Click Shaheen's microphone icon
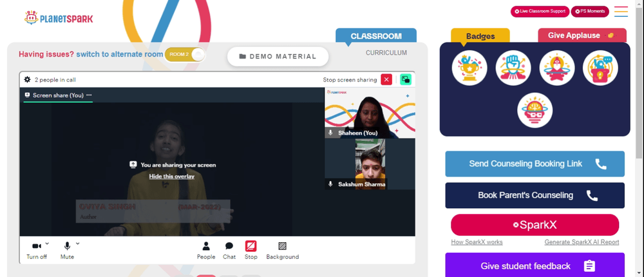This screenshot has height=277, width=644. tap(330, 133)
